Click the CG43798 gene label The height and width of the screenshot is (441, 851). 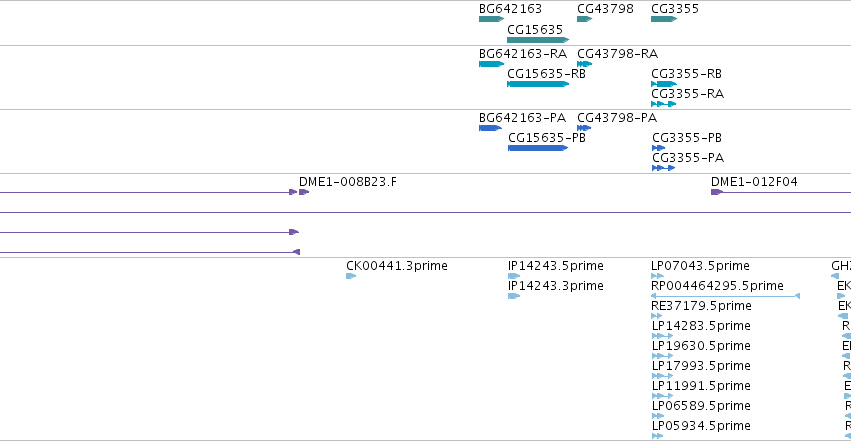click(605, 9)
